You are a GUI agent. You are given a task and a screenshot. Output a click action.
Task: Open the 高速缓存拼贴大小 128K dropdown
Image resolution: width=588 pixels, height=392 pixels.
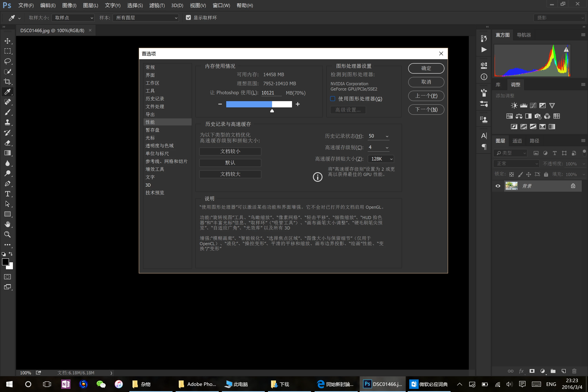point(381,159)
